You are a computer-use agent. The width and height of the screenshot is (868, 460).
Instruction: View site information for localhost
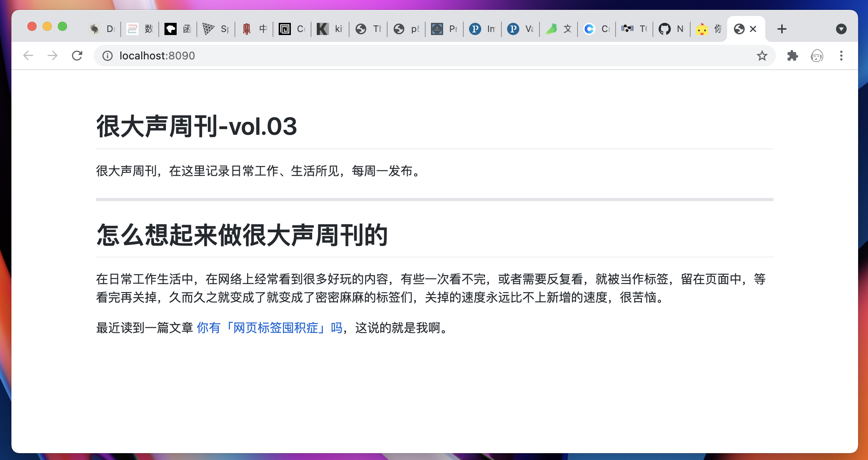click(x=108, y=56)
